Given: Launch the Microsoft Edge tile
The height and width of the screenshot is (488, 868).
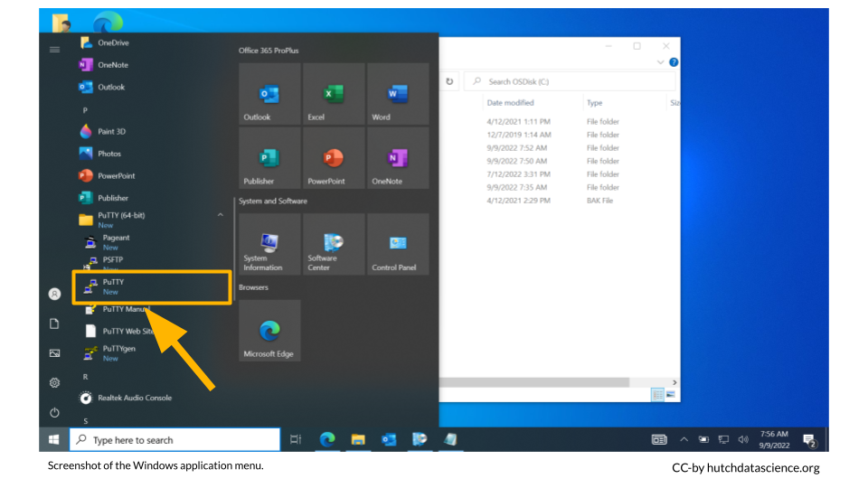Looking at the screenshot, I should 269,331.
